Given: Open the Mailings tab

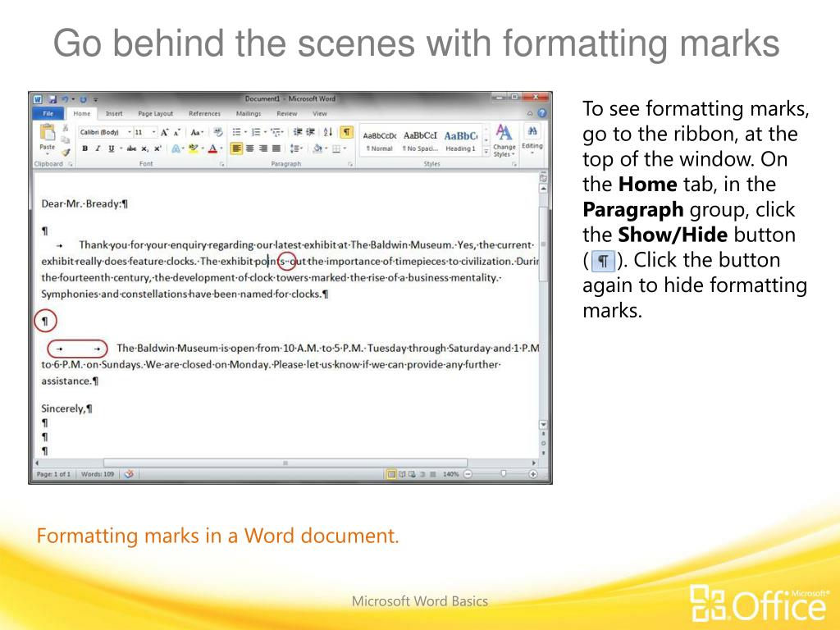Looking at the screenshot, I should [249, 113].
